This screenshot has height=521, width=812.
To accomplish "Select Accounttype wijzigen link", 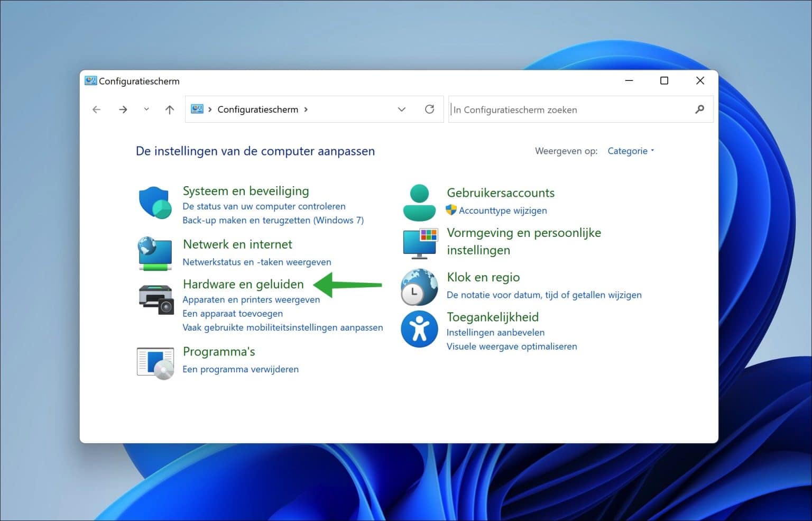I will [x=502, y=211].
